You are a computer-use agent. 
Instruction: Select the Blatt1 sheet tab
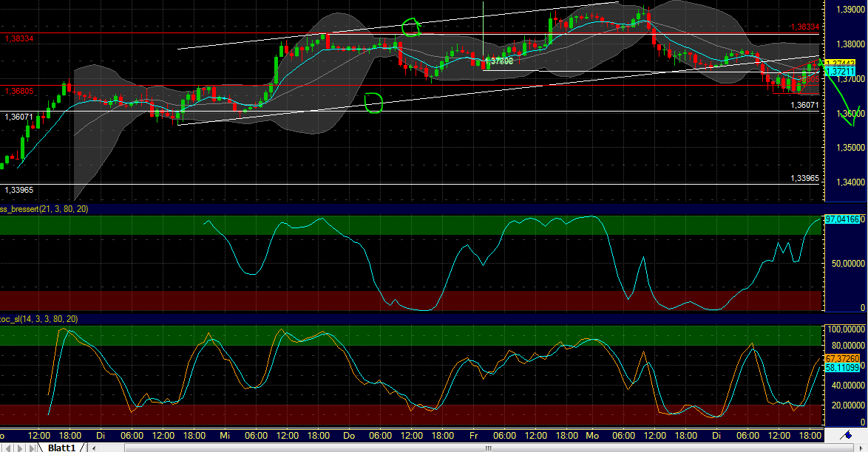coord(62,447)
